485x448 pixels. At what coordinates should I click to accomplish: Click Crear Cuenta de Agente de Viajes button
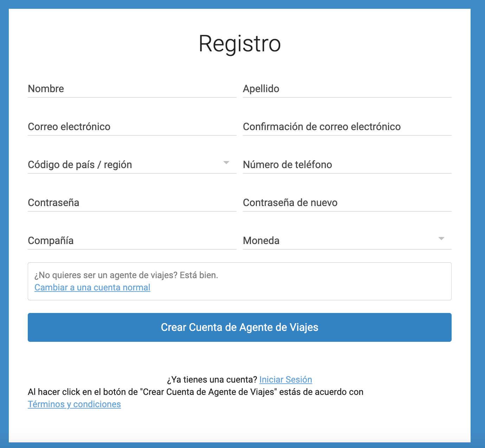coord(240,327)
